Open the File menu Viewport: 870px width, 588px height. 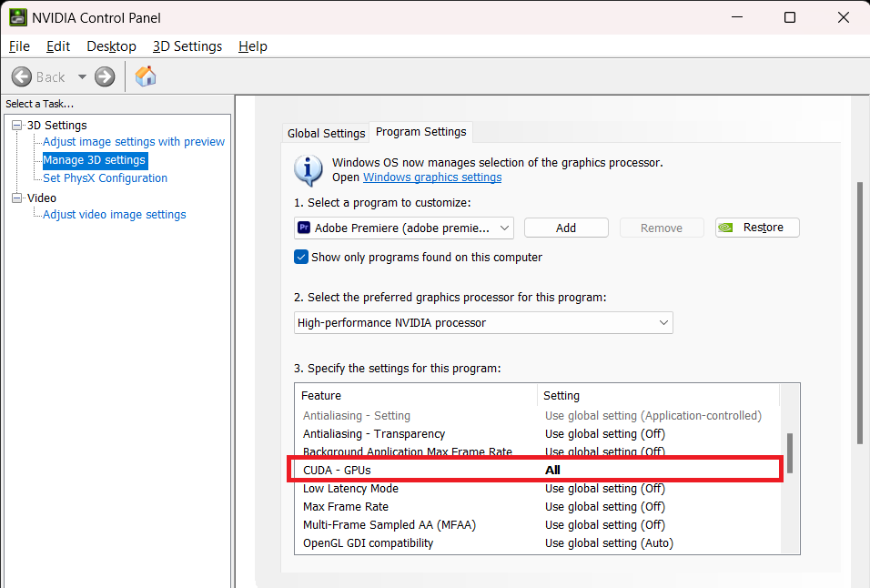(19, 46)
